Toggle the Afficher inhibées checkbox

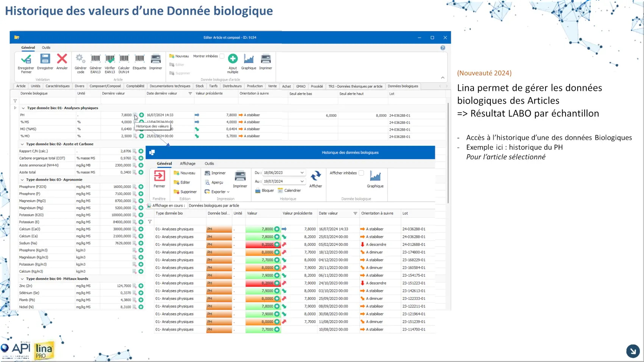click(x=361, y=173)
